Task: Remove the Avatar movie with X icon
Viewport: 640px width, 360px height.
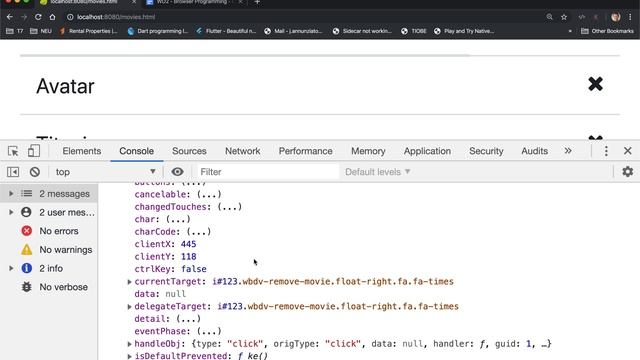Action: click(x=596, y=84)
